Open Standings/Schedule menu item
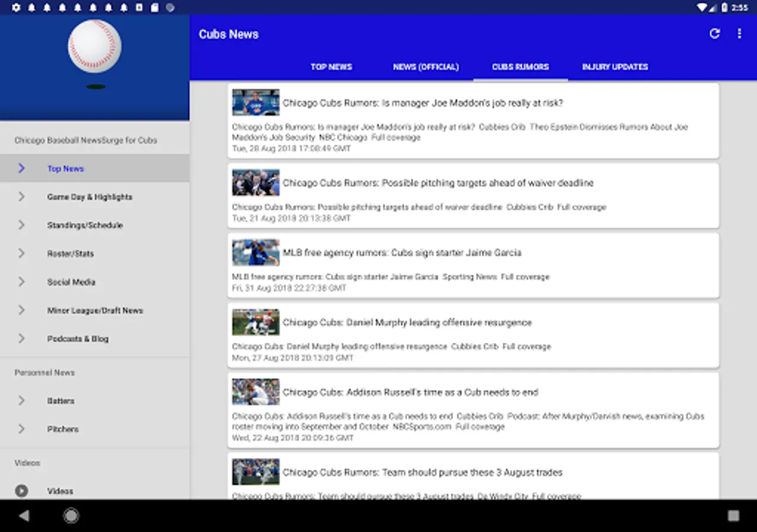The width and height of the screenshot is (757, 532). pos(95,225)
